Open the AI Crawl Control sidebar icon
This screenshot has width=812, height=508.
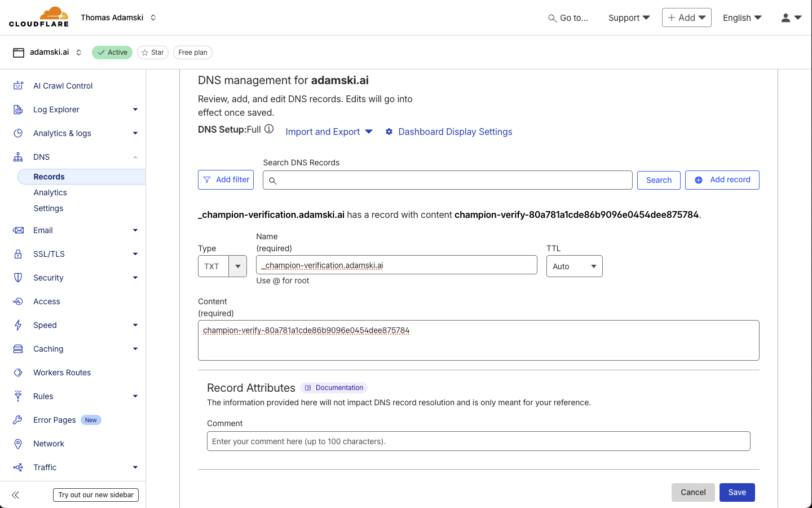pos(17,85)
